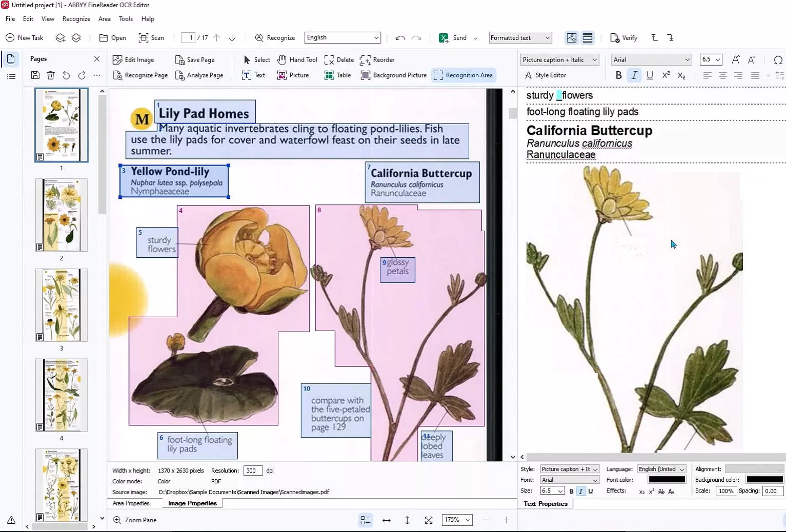Open the Picture caption + Italic style dropdown

[559, 60]
